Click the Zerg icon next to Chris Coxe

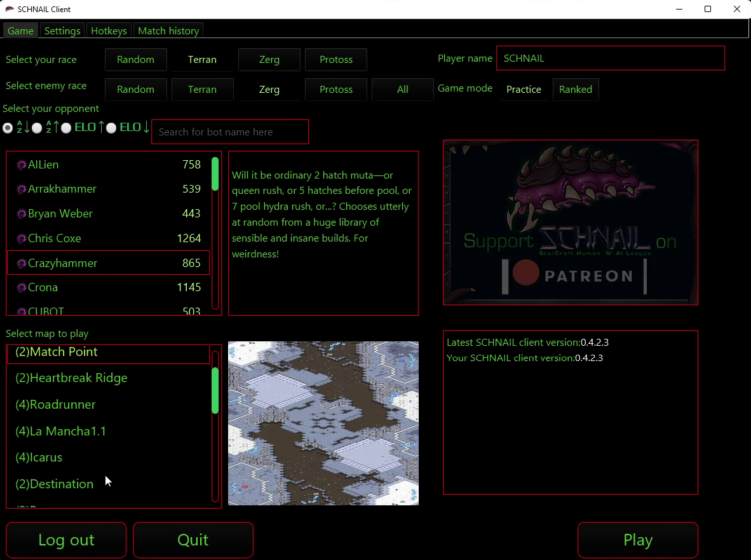click(x=22, y=238)
